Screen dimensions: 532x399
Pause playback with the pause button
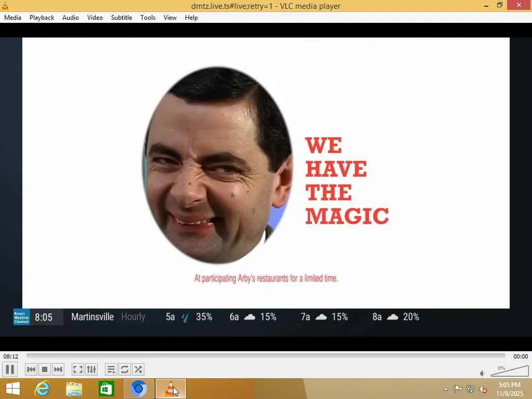[x=10, y=369]
